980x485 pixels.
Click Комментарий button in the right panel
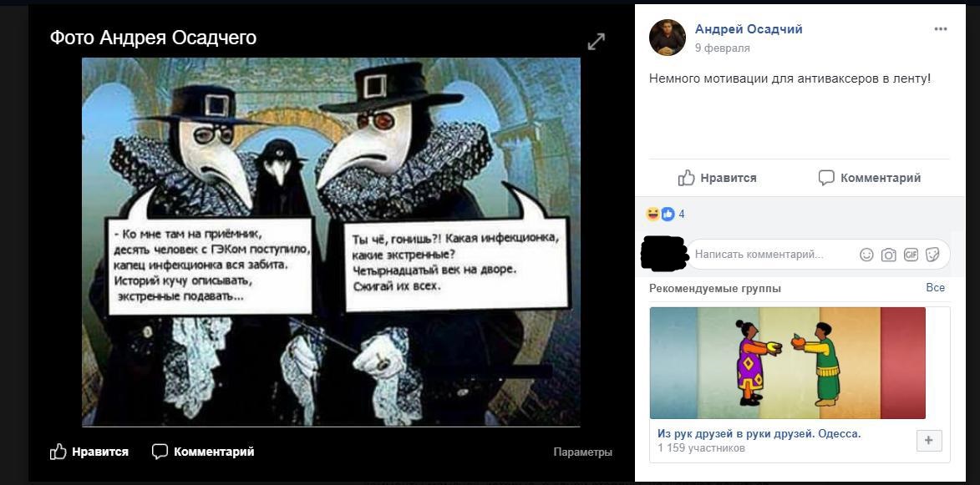point(870,178)
